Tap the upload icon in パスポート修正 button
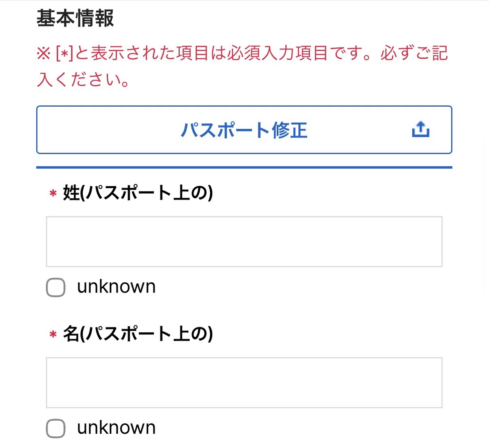The width and height of the screenshot is (489, 448). [421, 130]
